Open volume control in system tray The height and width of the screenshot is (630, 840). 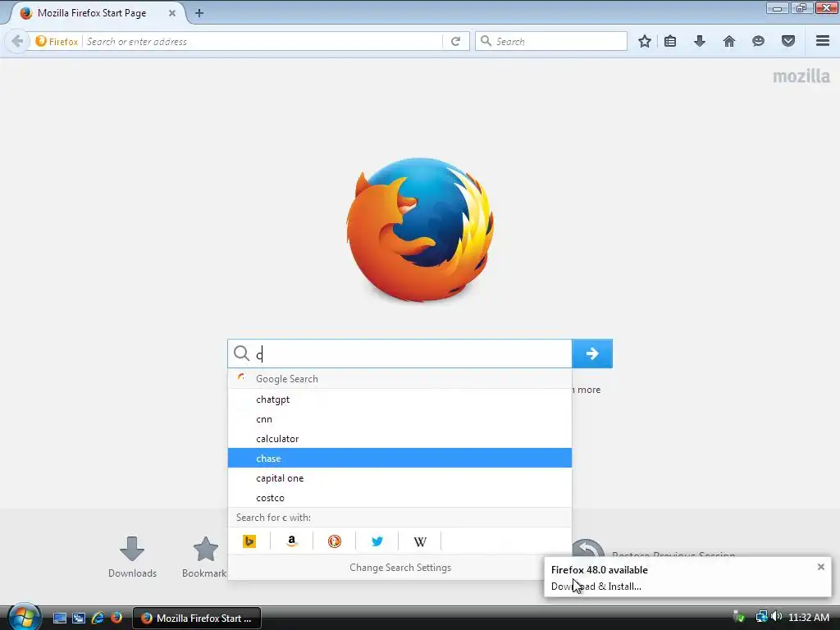[777, 617]
